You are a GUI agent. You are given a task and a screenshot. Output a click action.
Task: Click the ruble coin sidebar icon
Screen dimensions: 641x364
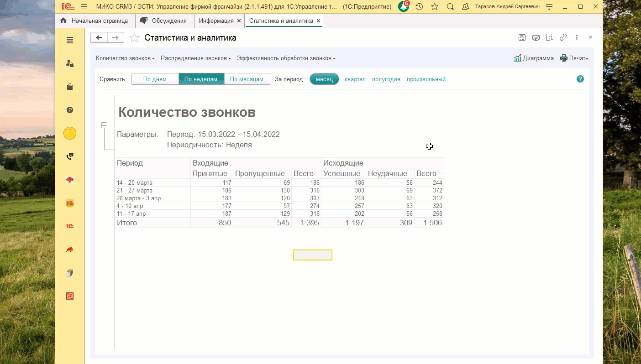click(x=70, y=110)
